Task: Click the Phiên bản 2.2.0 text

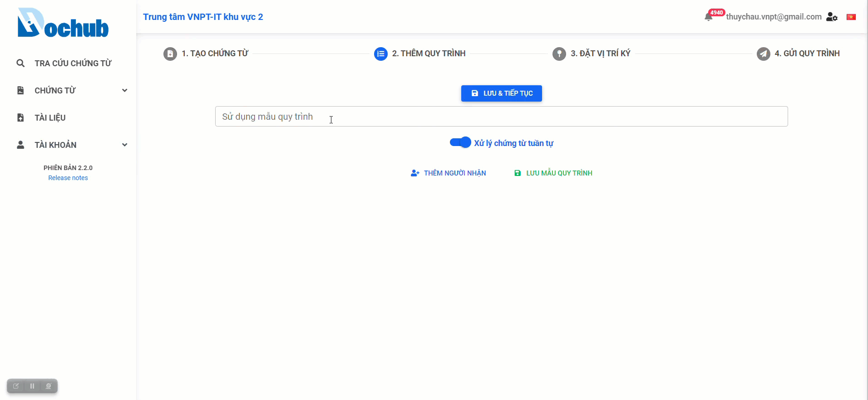Action: [68, 168]
